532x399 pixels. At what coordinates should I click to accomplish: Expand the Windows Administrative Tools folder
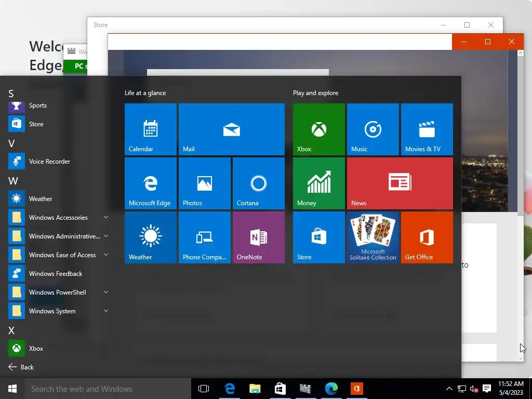pos(58,236)
